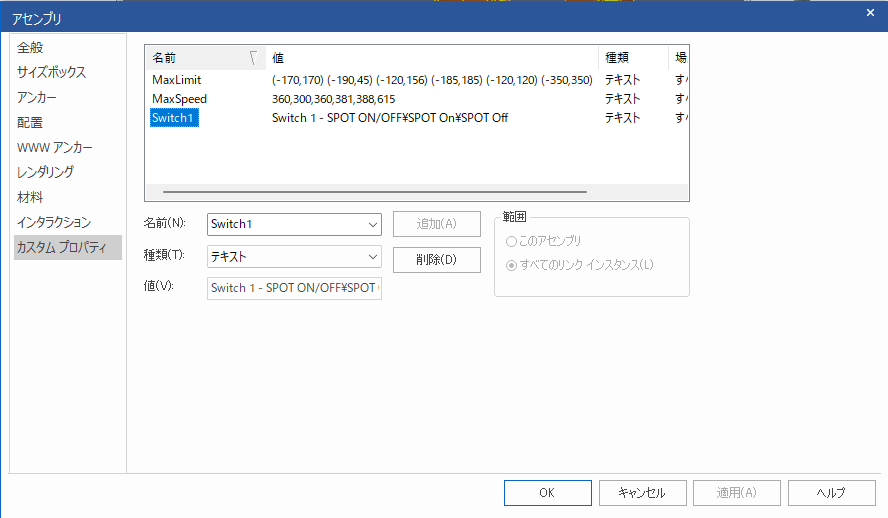The height and width of the screenshot is (518, 888).
Task: Click the sort arrow in 名前 header
Action: point(253,58)
